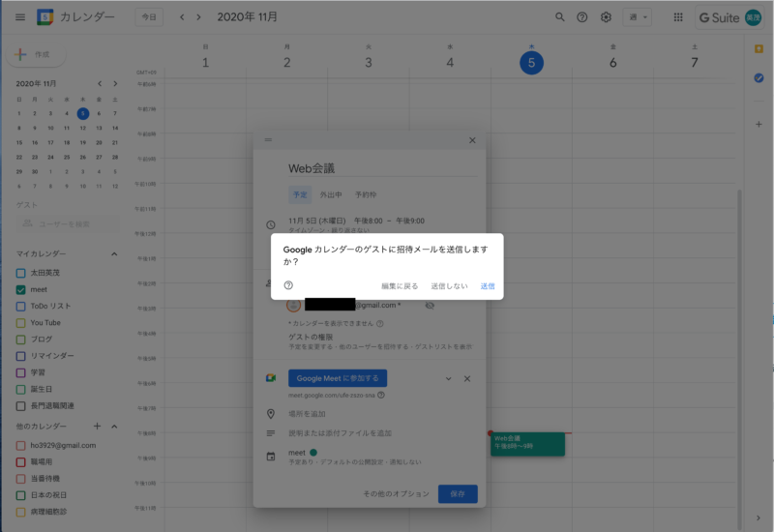The width and height of the screenshot is (774, 532).
Task: Toggle ブログ calendar checkbox
Action: point(20,340)
